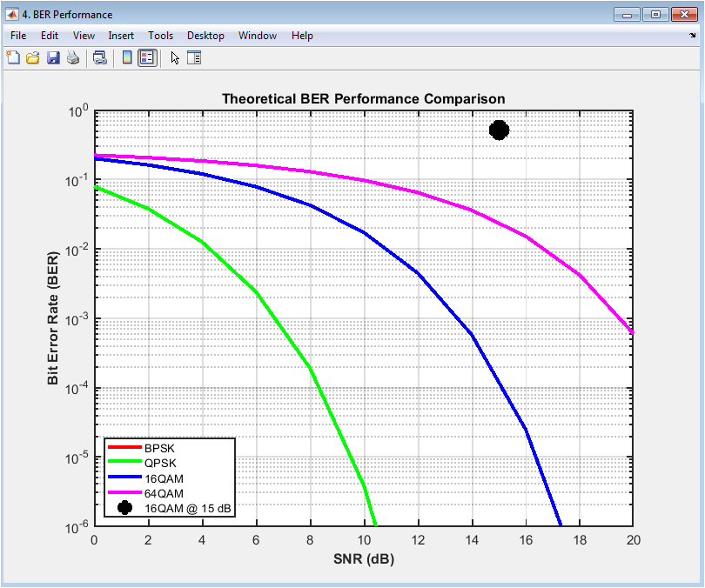Click the green QPSK curve
Screen dimensions: 705x588
(256, 293)
